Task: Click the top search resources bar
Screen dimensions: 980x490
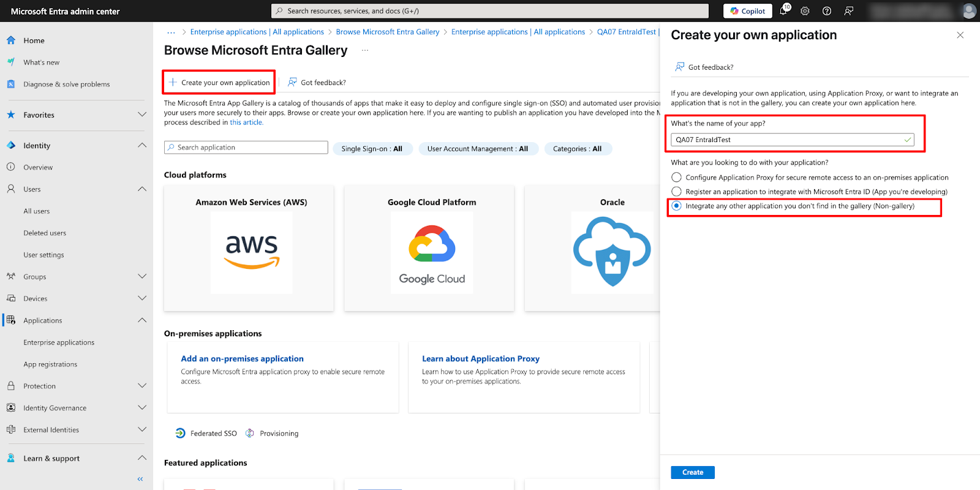Action: [490, 11]
